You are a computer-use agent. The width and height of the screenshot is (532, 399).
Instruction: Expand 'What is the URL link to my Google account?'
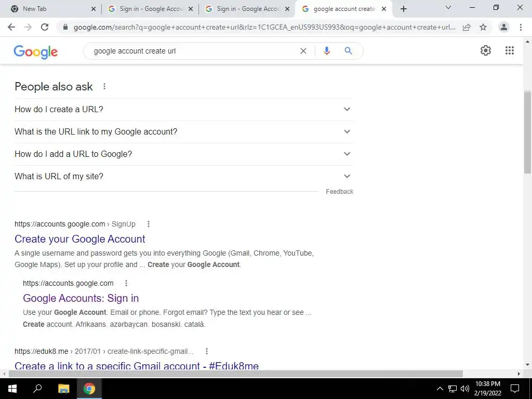(x=184, y=131)
